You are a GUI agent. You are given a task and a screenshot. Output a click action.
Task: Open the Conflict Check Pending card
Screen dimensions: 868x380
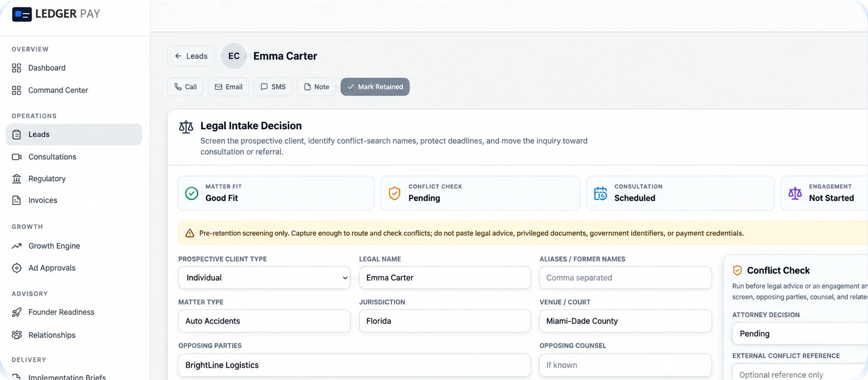[481, 193]
